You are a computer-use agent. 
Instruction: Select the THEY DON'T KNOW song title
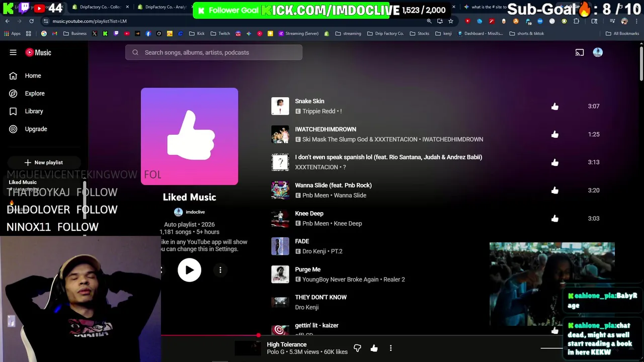coord(320,297)
